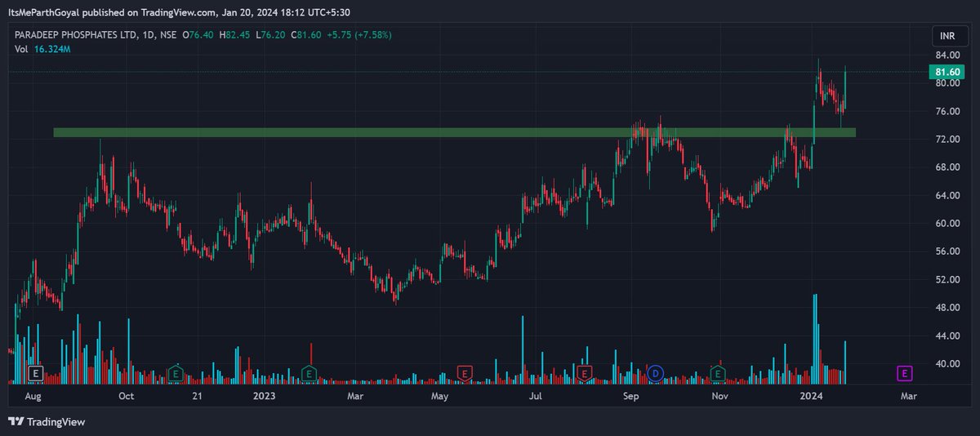
Task: Click the tallest volume bar near 2024
Action: pyautogui.click(x=815, y=339)
